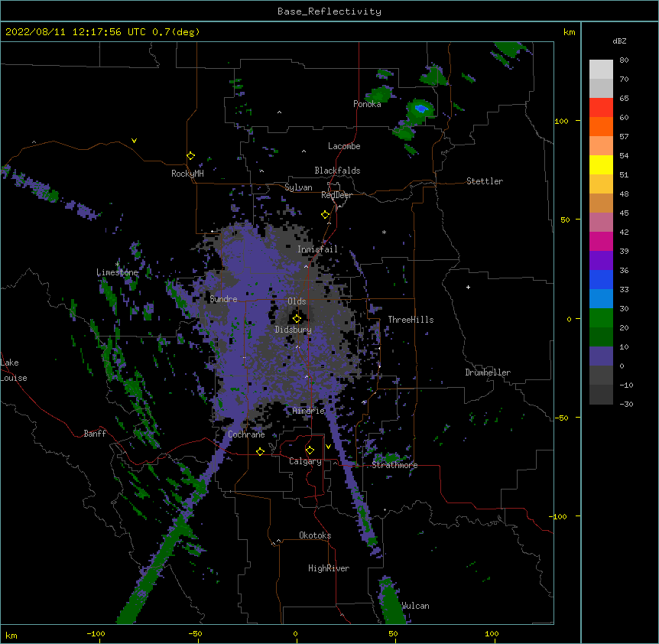This screenshot has width=659, height=644.
Task: Pick the slate-violet 0-10 dBZ swatch
Action: (601, 356)
